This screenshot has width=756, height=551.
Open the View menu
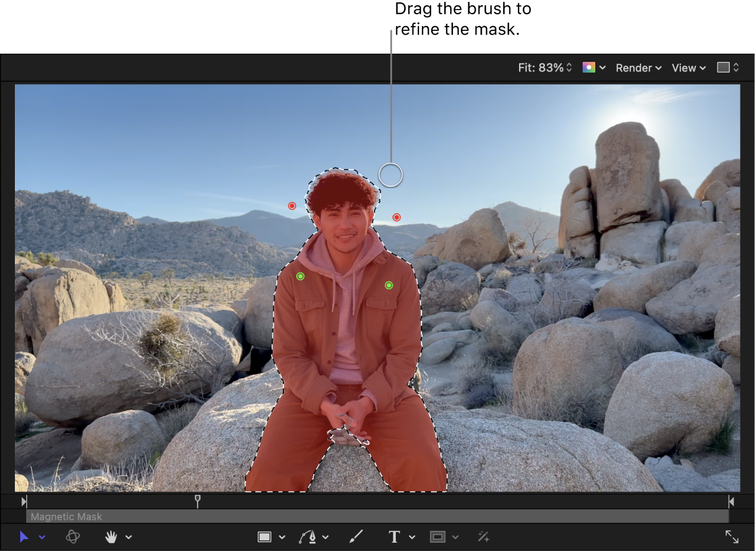(685, 67)
